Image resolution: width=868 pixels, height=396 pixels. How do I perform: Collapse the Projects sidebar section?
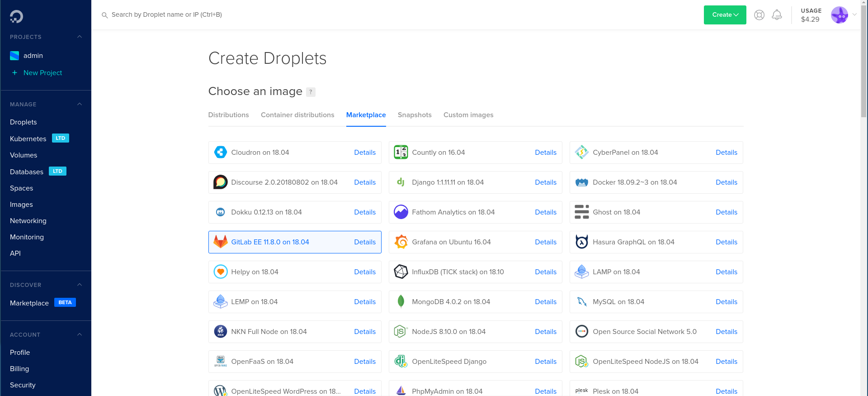pyautogui.click(x=80, y=37)
